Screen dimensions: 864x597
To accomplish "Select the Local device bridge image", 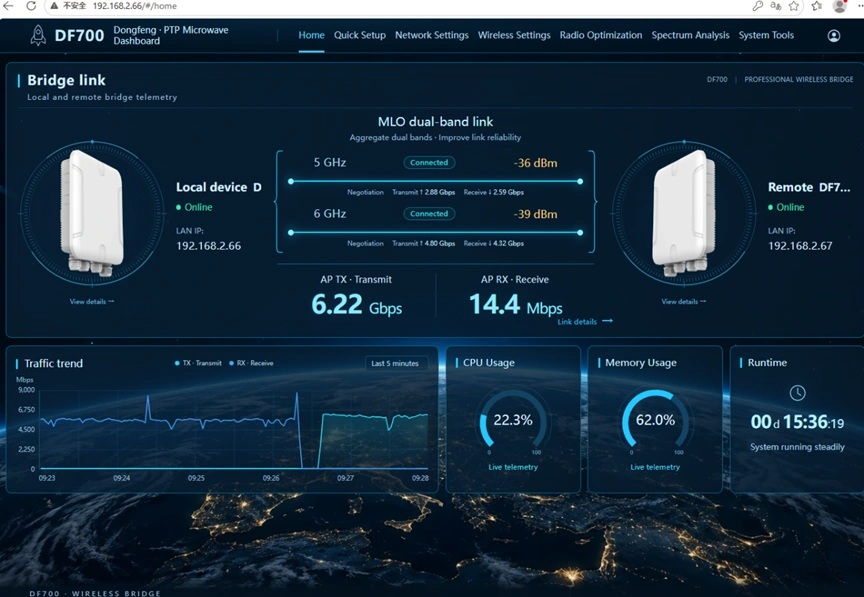I will click(x=92, y=213).
